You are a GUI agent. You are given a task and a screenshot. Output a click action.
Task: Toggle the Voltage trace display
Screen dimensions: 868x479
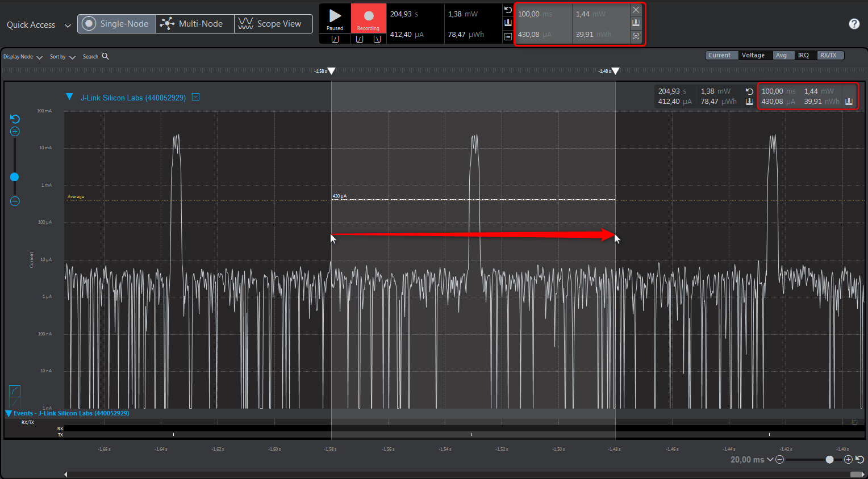tap(753, 55)
